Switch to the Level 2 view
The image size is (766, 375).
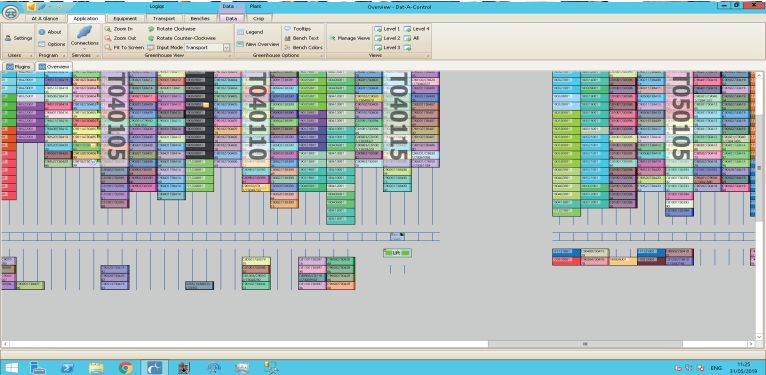coord(387,38)
